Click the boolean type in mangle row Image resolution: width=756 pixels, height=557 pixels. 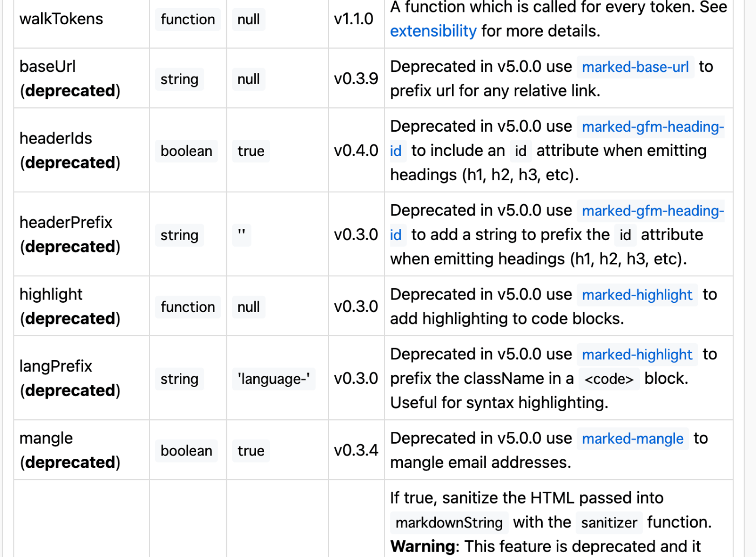(186, 451)
